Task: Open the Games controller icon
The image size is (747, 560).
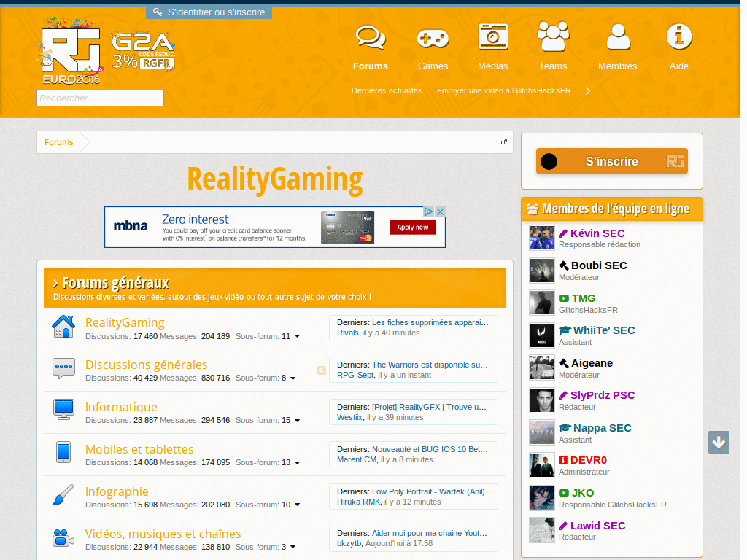Action: [x=433, y=38]
